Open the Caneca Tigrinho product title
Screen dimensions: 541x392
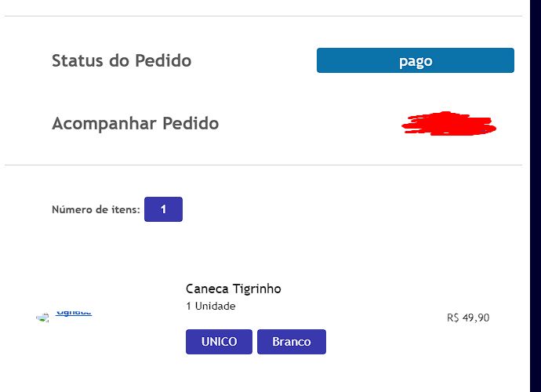pyautogui.click(x=233, y=289)
